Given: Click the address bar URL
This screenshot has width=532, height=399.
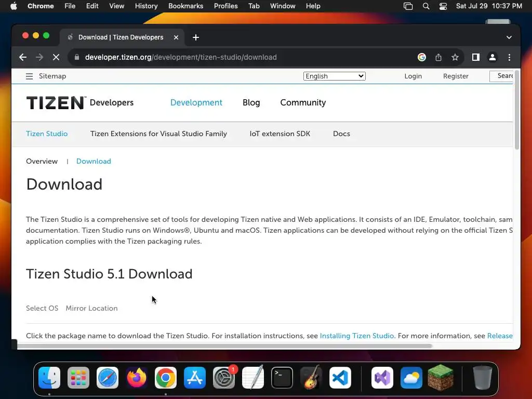Looking at the screenshot, I should click(181, 57).
